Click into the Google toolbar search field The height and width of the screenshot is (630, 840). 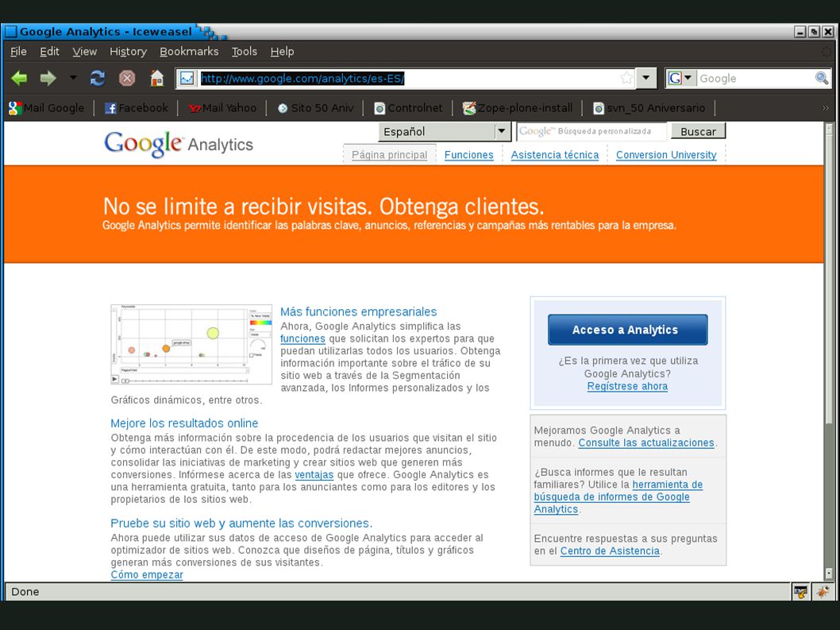click(754, 79)
